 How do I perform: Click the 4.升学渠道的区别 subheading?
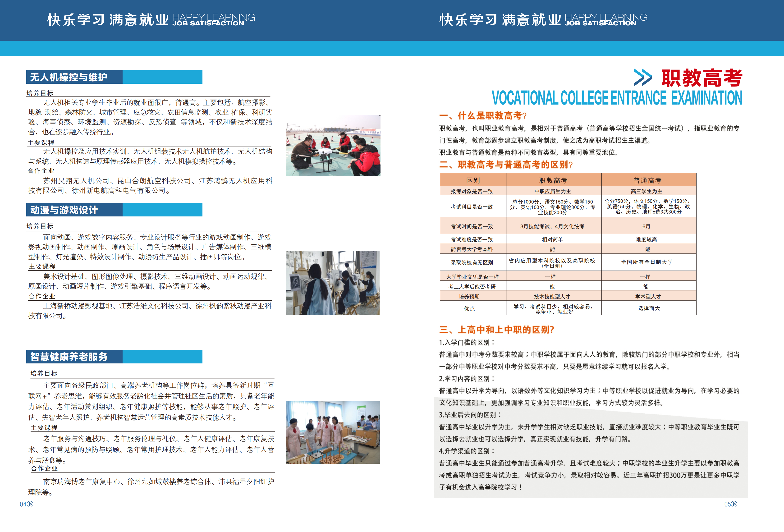467,451
